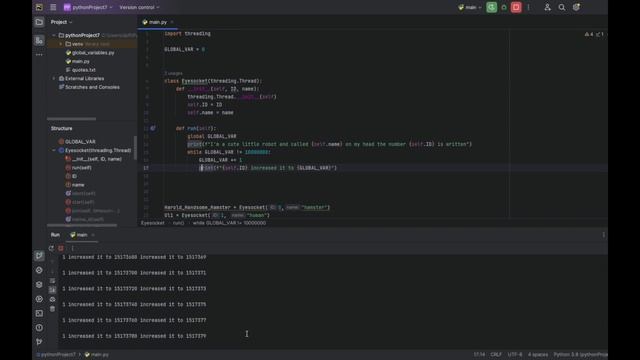The image size is (640, 360).
Task: Toggle scroll to end in Run console
Action: point(52,290)
